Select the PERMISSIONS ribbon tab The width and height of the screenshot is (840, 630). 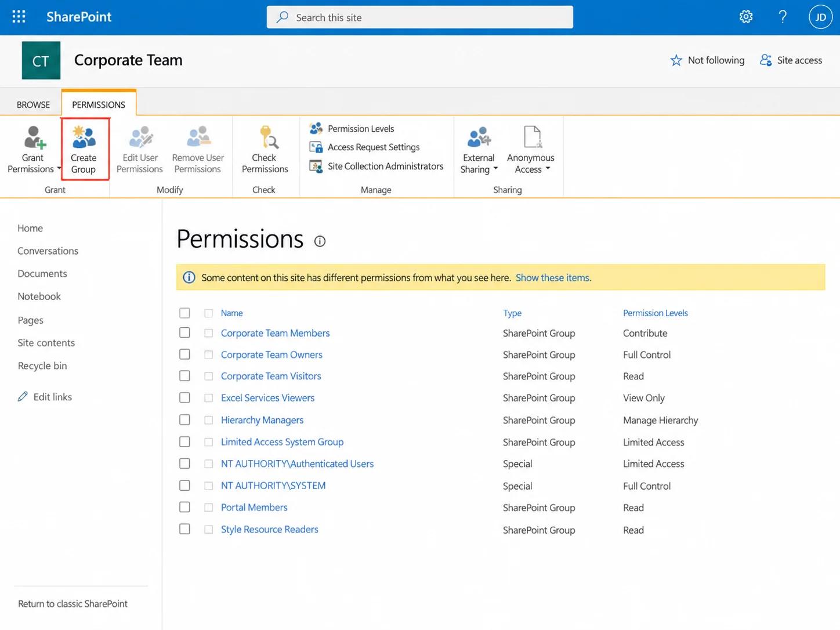(99, 105)
